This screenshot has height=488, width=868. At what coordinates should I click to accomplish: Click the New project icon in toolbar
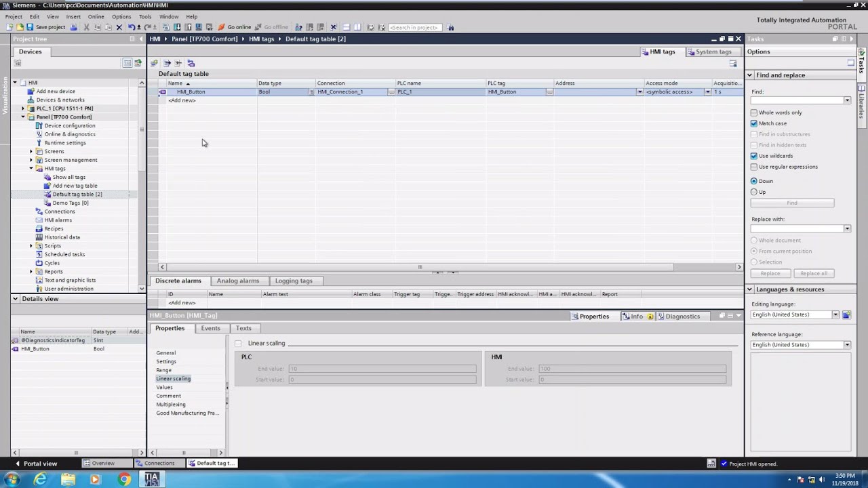(9, 27)
